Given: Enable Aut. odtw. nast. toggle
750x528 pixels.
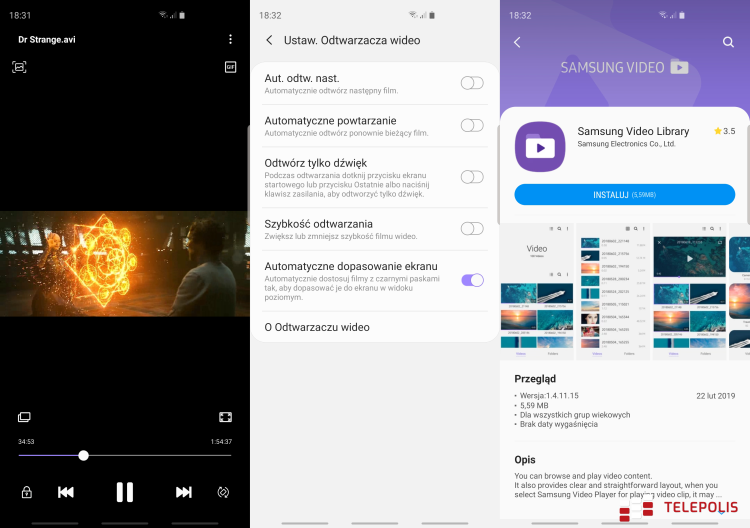Looking at the screenshot, I should (472, 83).
